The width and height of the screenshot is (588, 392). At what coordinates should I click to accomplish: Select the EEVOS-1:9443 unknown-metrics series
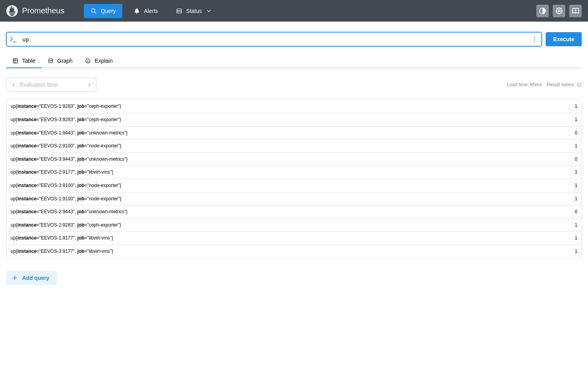click(294, 133)
